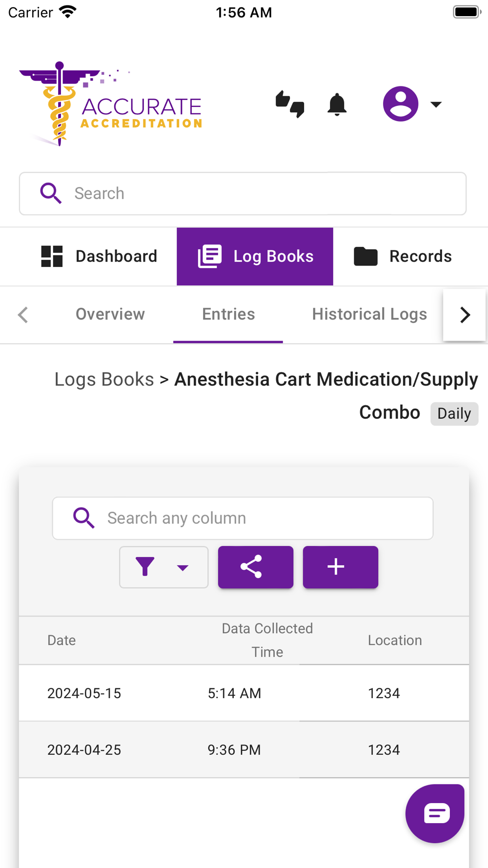Open notifications bell
The width and height of the screenshot is (488, 868).
pos(337,104)
